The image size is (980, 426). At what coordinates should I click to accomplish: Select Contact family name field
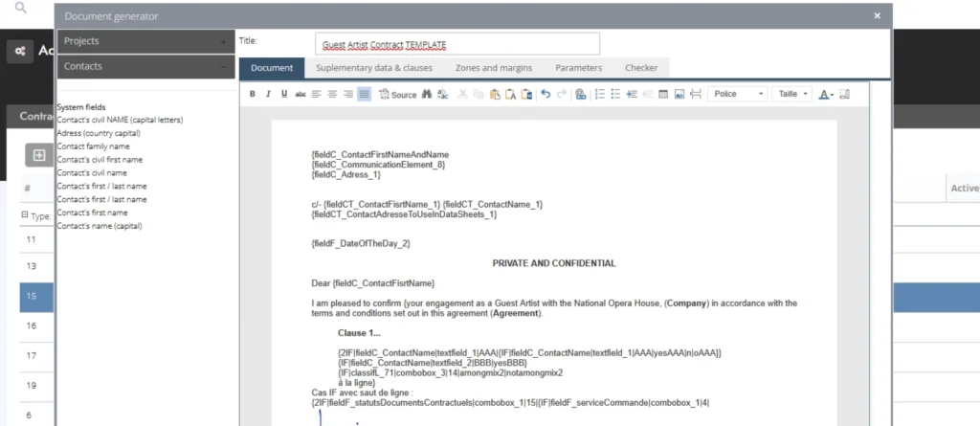tap(93, 146)
